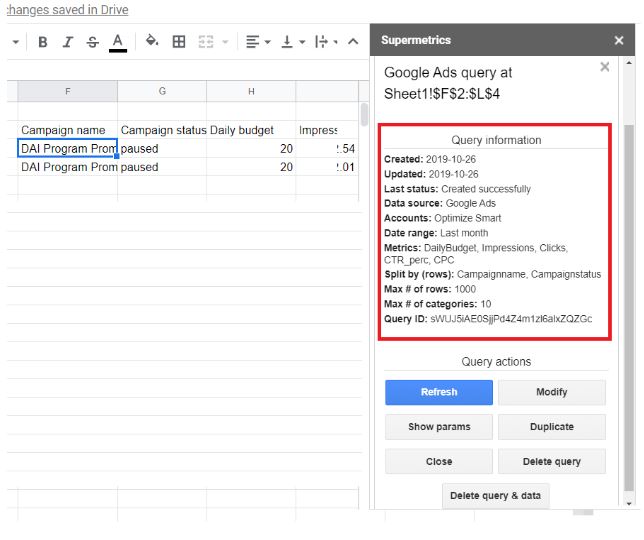The height and width of the screenshot is (540, 644).
Task: Click the Duplicate button
Action: pos(552,427)
